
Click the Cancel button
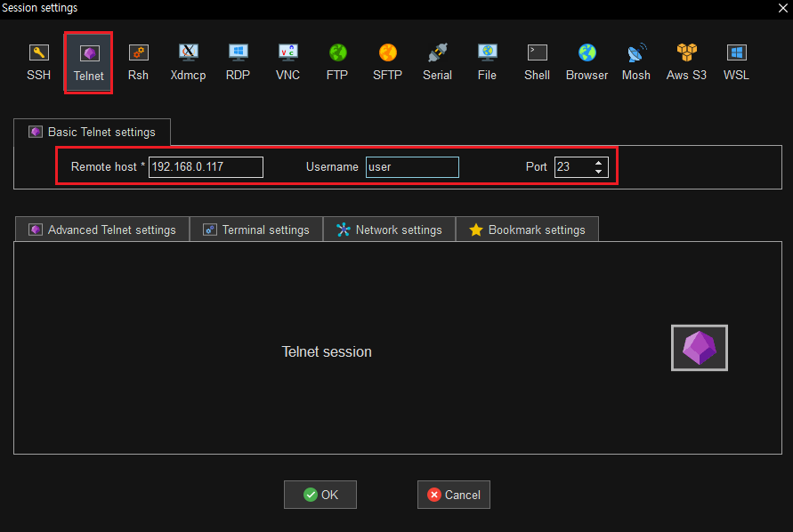point(454,495)
